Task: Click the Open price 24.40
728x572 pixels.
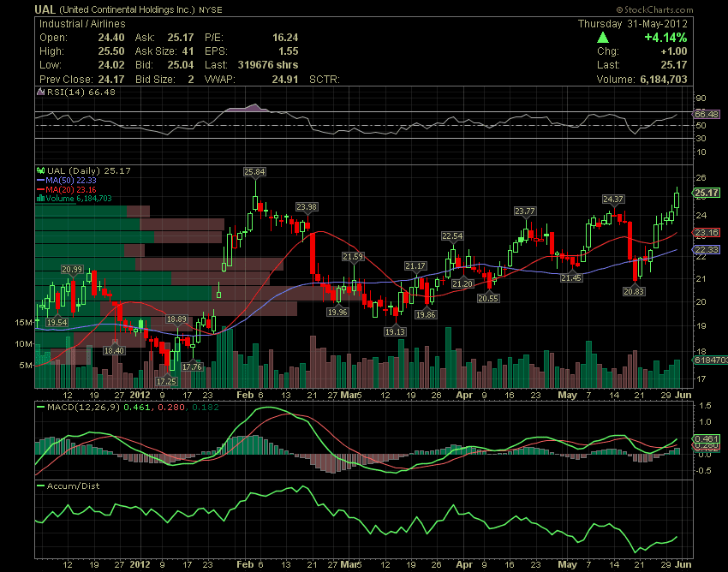Action: coord(111,38)
